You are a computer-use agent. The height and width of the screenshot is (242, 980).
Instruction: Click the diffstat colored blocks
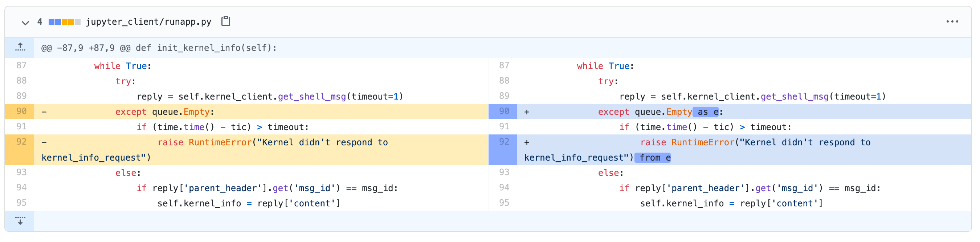tap(64, 22)
